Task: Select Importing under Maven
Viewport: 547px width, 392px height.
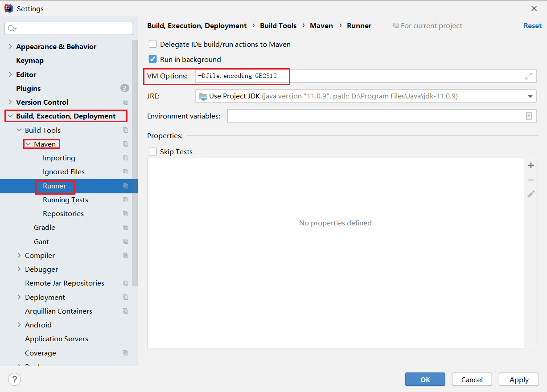Action: 59,158
